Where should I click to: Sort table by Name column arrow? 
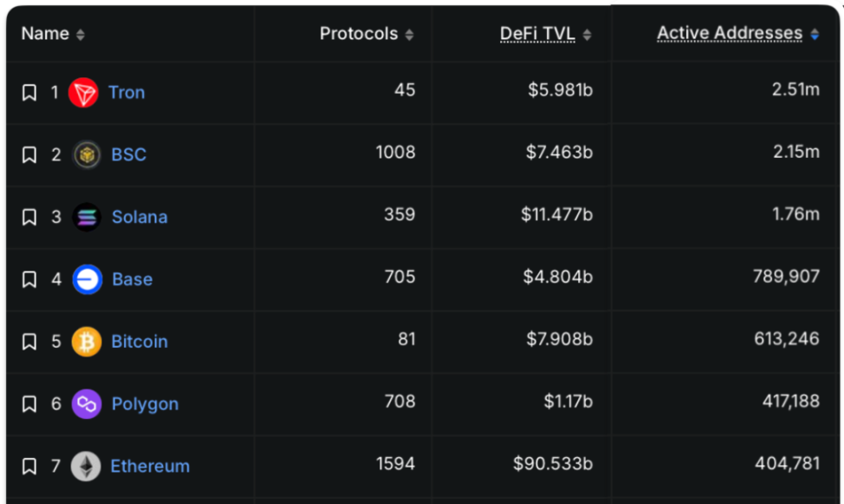(81, 35)
